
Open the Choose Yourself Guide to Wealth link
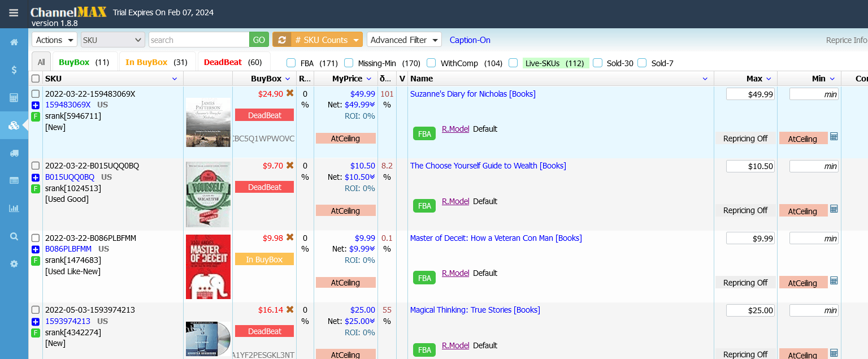tap(488, 165)
